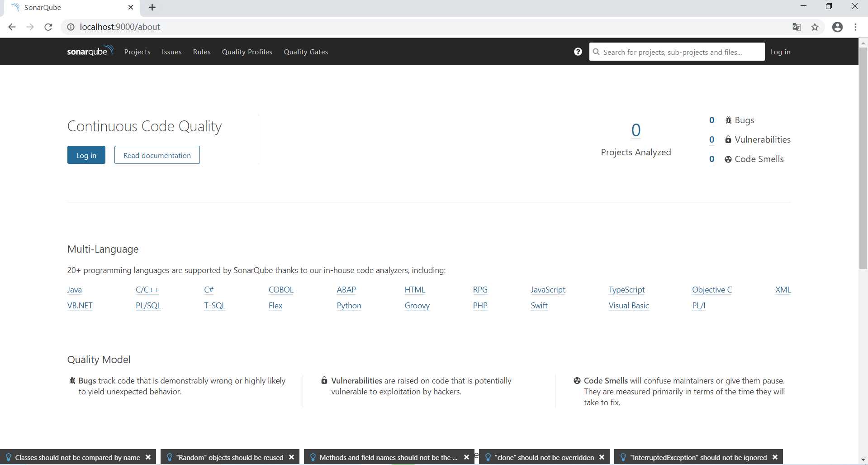Open Quality Profiles page
Screen dimensions: 868x465
pos(247,52)
